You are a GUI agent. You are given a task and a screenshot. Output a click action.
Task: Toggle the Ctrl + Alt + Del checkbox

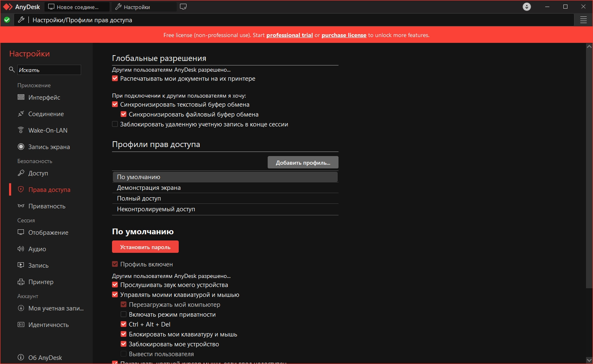(x=124, y=324)
